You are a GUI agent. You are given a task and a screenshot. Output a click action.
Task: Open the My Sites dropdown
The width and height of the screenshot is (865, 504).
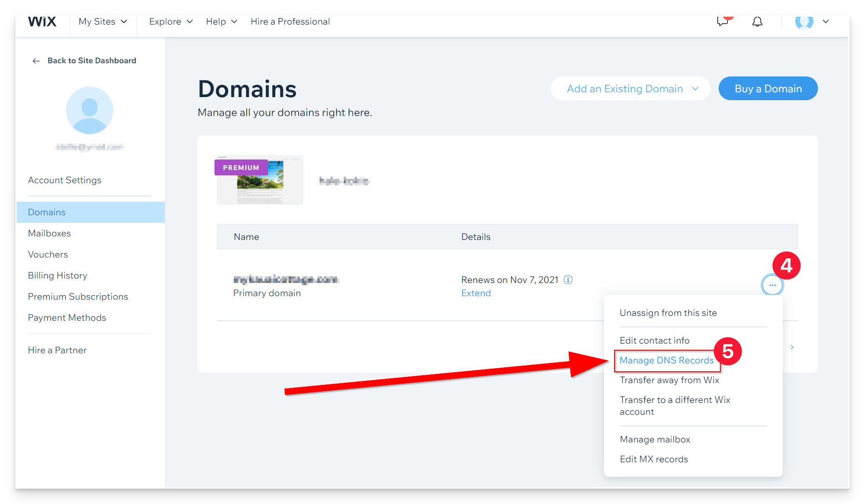click(x=103, y=22)
